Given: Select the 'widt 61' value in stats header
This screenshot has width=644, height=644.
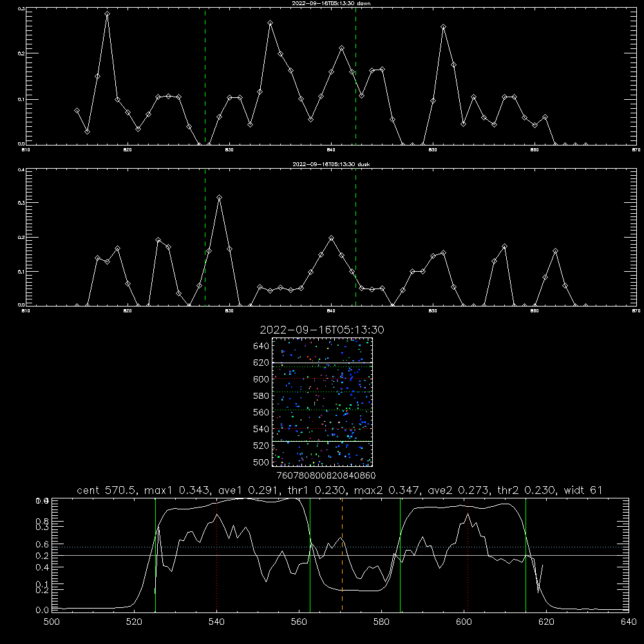Looking at the screenshot, I should [x=583, y=490].
